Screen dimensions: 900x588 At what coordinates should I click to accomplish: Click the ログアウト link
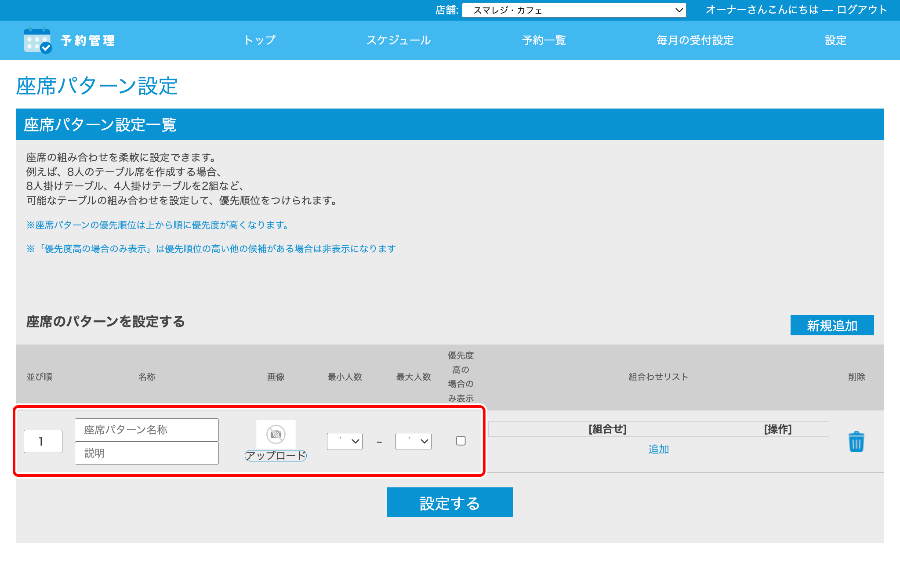[862, 10]
